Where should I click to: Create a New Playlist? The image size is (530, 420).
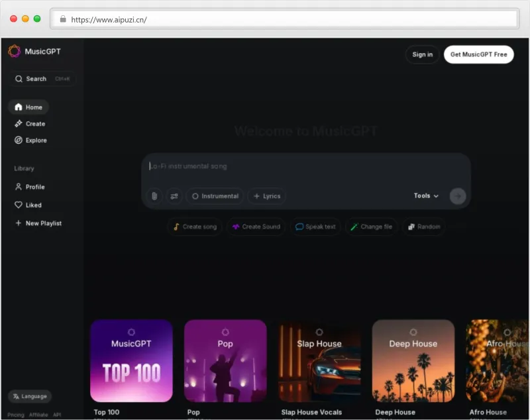(38, 223)
